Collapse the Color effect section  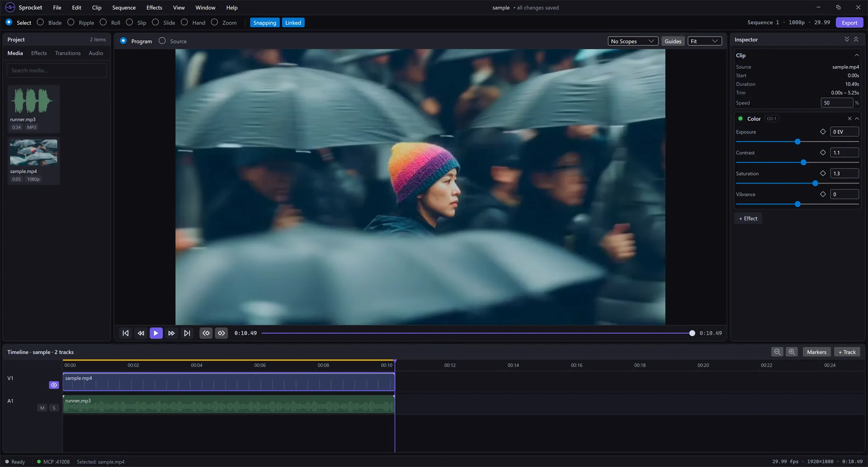pos(857,119)
